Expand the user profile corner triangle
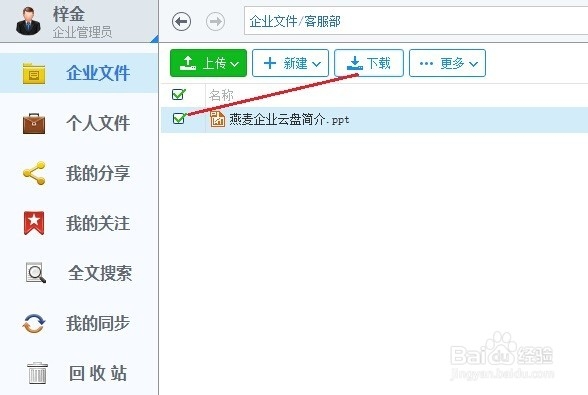Viewport: 588px width, 395px height. [x=155, y=39]
